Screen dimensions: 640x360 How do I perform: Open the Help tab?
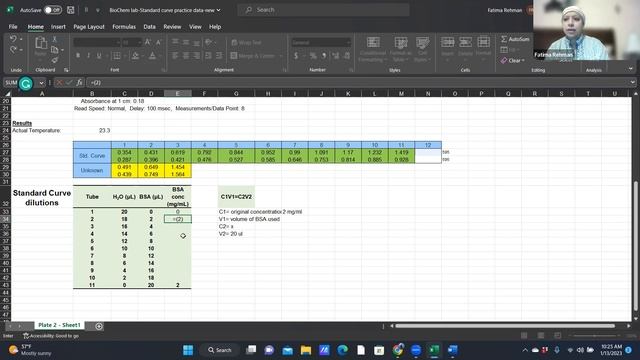(215, 27)
